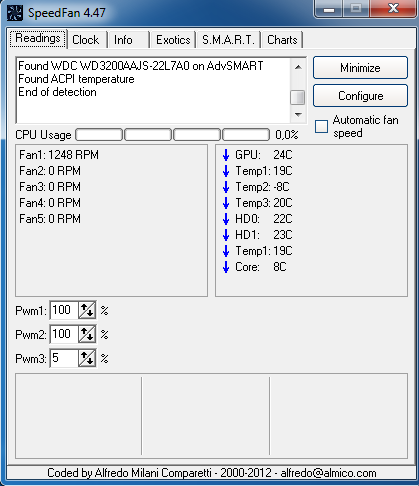Click the arrow icon beside Core: 8C

point(226,267)
